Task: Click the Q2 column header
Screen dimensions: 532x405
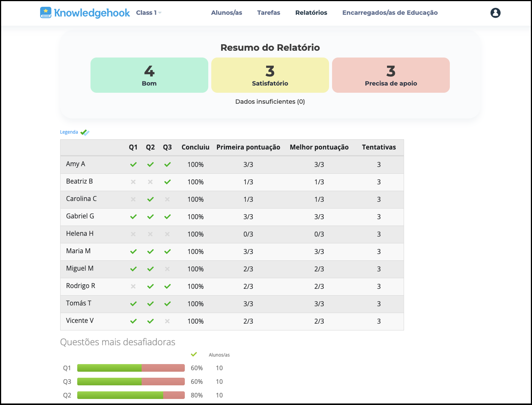Action: [150, 147]
